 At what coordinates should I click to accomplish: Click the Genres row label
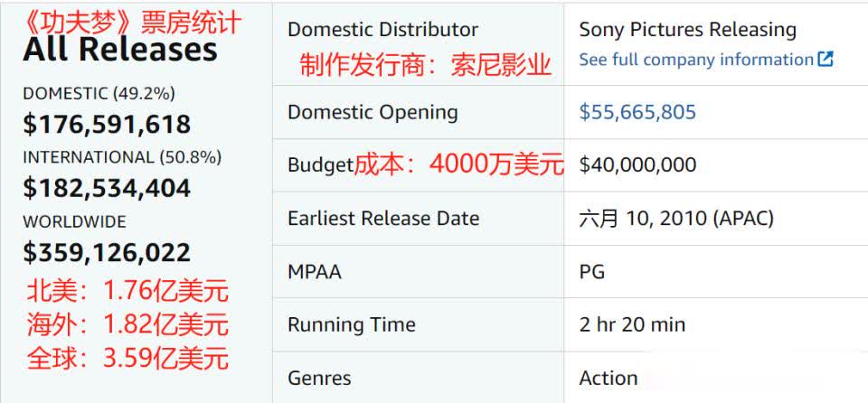319,379
